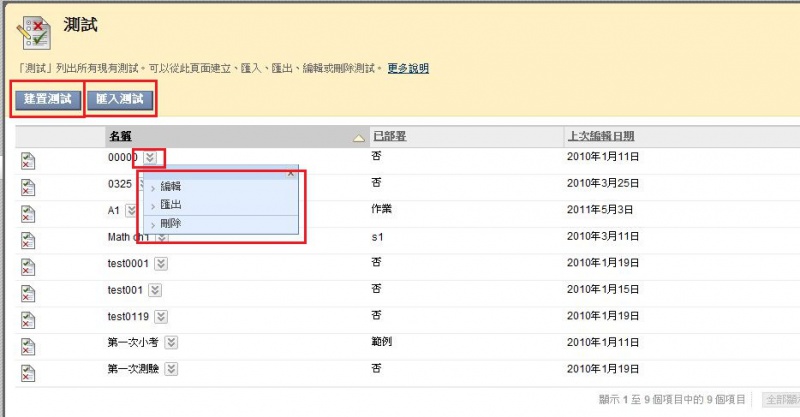Viewport: 800px width, 417px height.
Task: Click the test icon beside 00000 row
Action: 28,160
